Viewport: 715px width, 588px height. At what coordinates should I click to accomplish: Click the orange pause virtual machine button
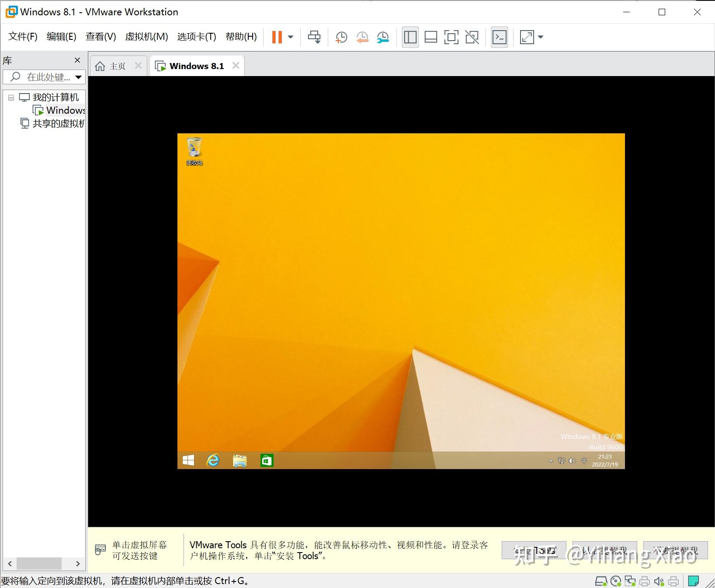(x=277, y=37)
